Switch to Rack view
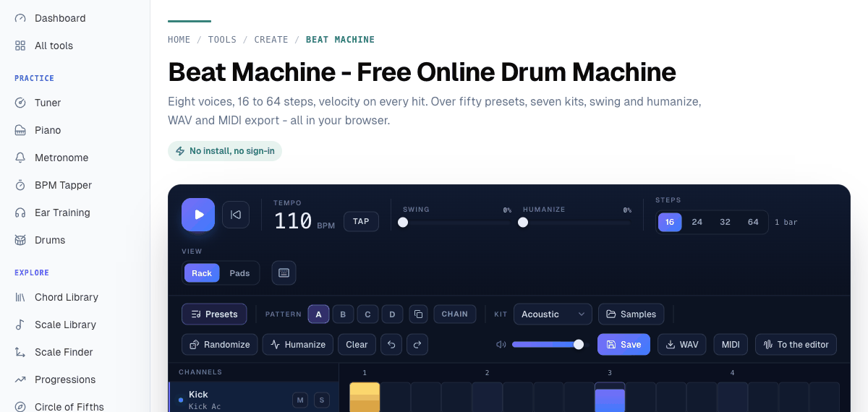868x412 pixels. tap(202, 273)
